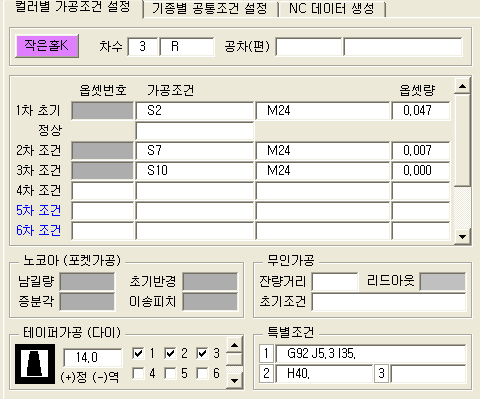The image size is (480, 399).
Task: Click special condition 2 field H40.
Action: (x=324, y=374)
